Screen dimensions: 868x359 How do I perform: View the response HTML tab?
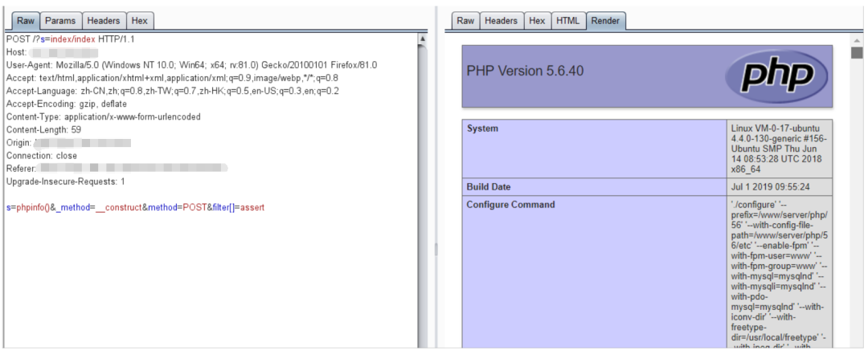click(567, 21)
